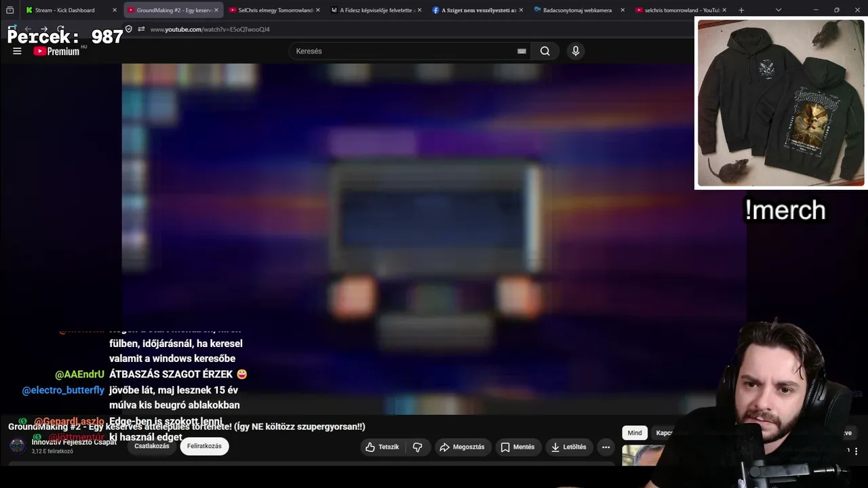Click the Csatlakozás join button

(x=152, y=446)
